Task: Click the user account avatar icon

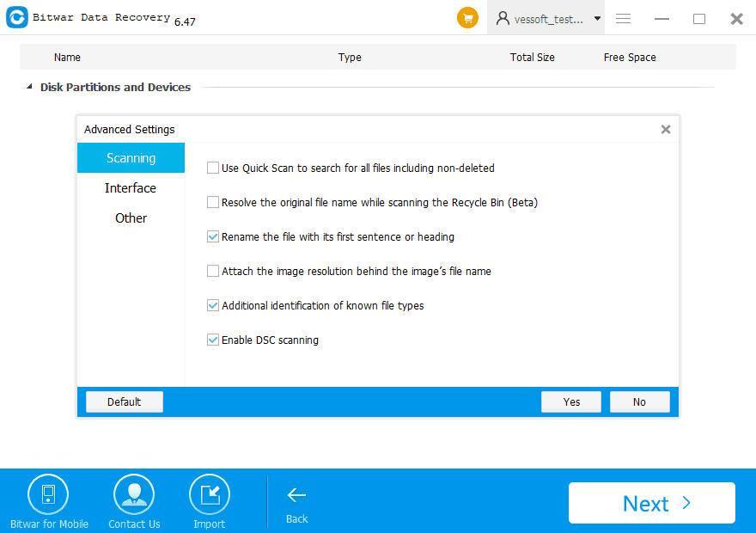Action: (503, 18)
